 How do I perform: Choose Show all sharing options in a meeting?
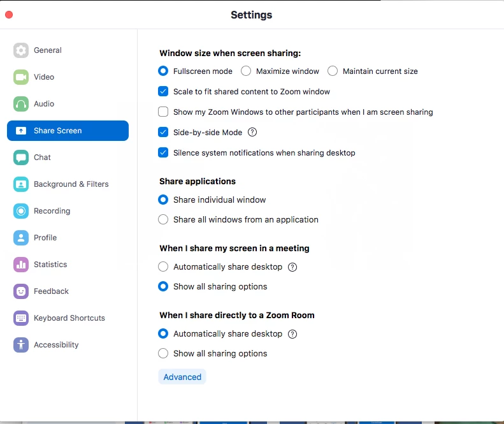(163, 286)
